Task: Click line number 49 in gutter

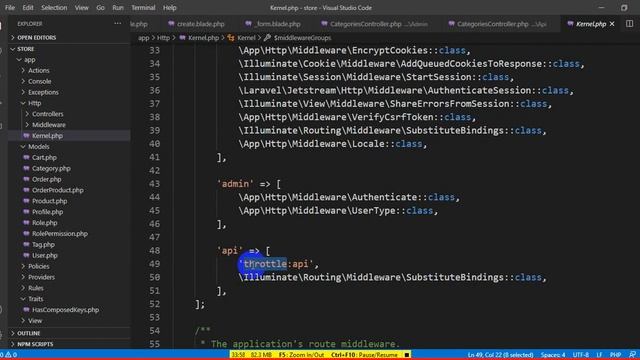Action: click(x=154, y=264)
